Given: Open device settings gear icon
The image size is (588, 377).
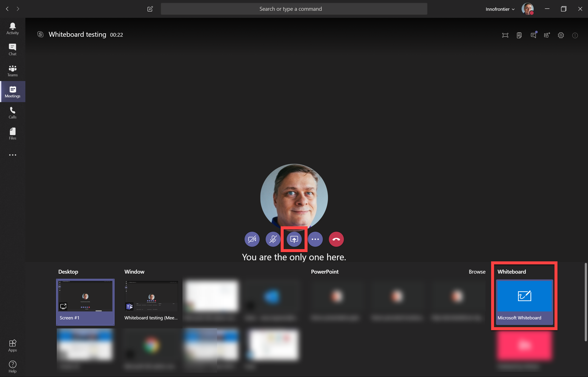Looking at the screenshot, I should pos(561,35).
